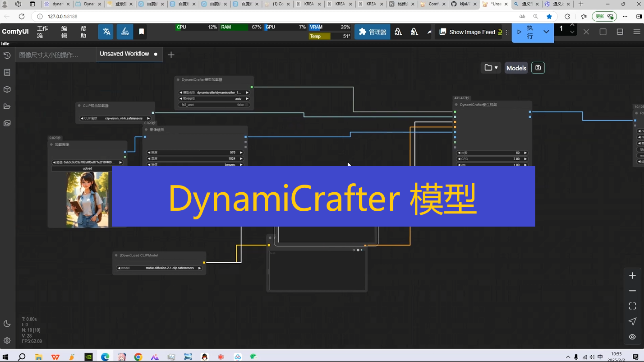644x362 pixels.
Task: Fit view with the frame icon
Action: [x=632, y=306]
